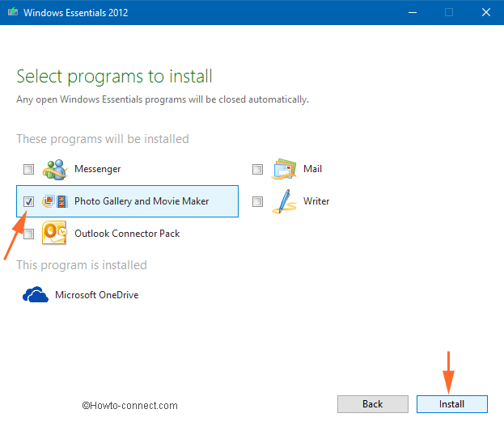Close the Windows Essentials 2012 installer
This screenshot has width=504, height=426.
tap(486, 13)
